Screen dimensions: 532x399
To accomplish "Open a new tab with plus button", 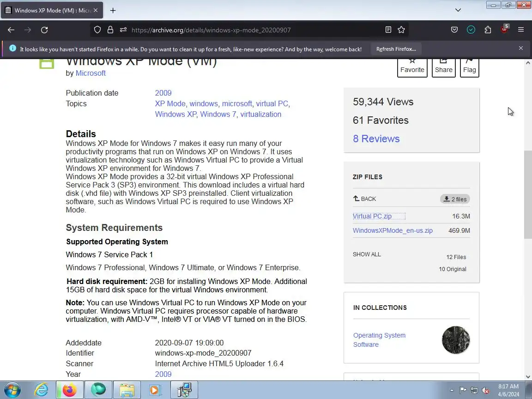I will pyautogui.click(x=113, y=11).
